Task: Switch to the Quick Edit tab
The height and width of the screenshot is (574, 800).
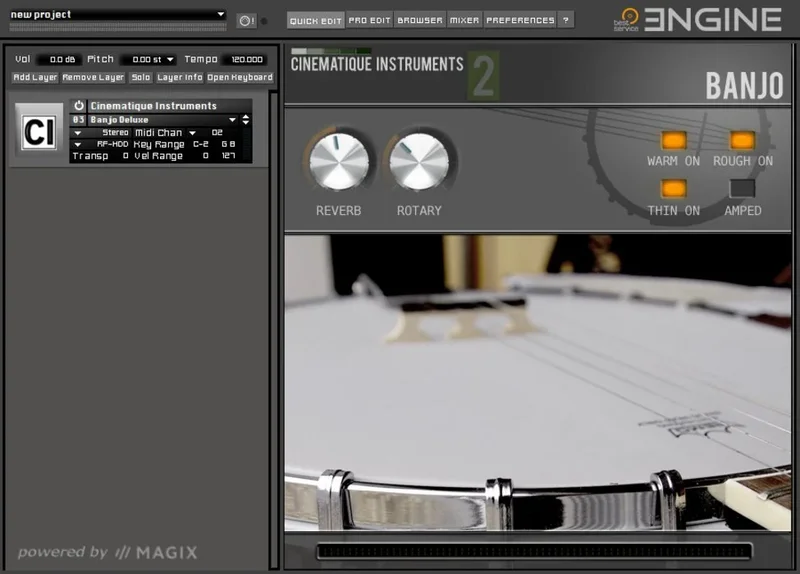Action: 316,20
